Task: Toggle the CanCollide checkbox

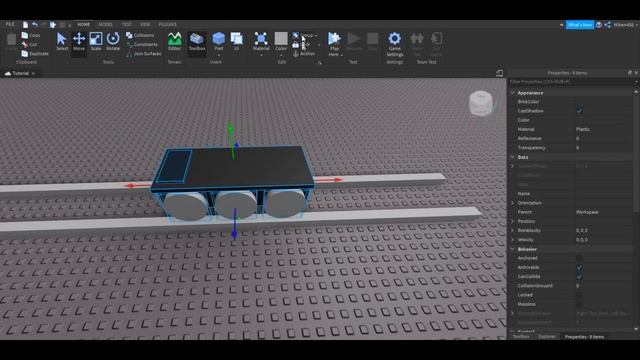Action: click(579, 276)
